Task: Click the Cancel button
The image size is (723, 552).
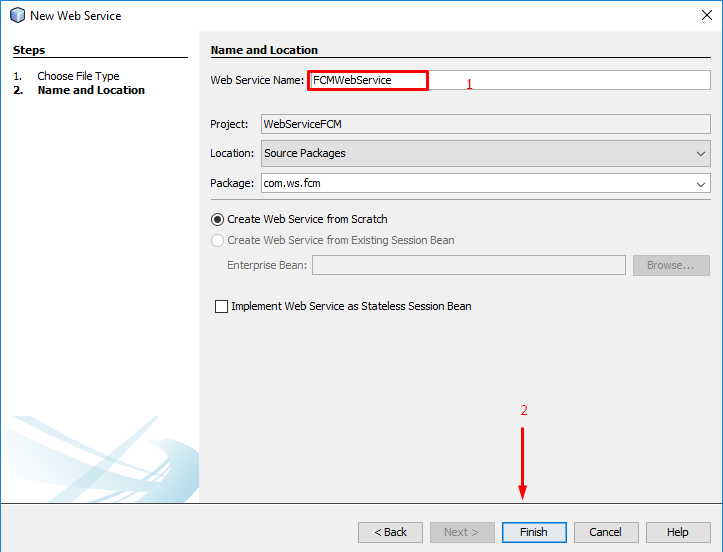Action: (606, 532)
